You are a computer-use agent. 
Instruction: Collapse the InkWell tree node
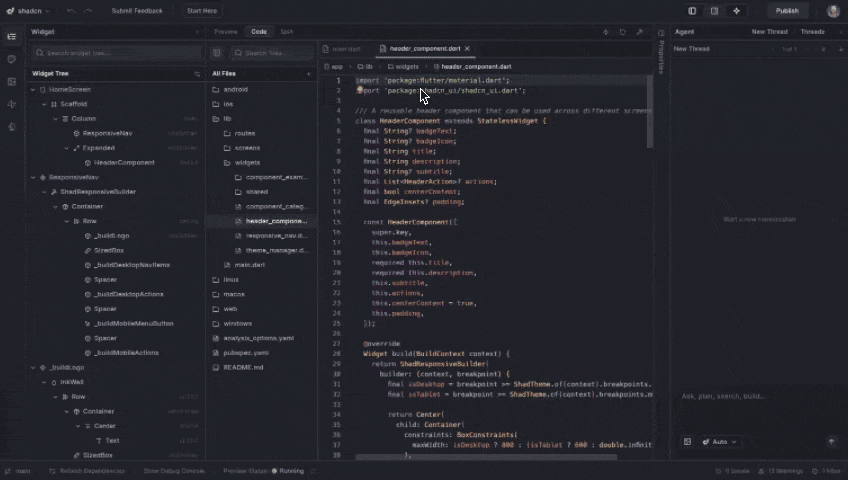(44, 382)
